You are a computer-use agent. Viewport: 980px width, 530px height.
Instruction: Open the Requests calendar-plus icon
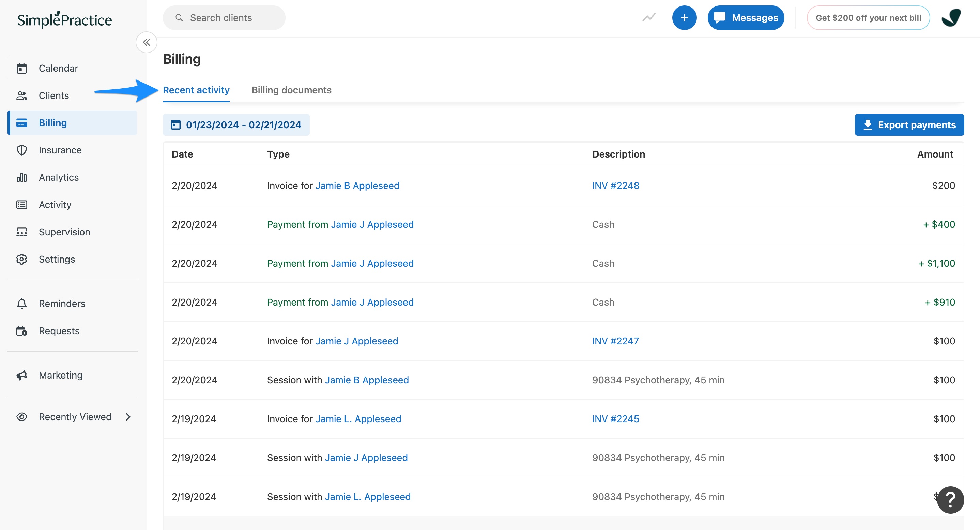coord(22,331)
